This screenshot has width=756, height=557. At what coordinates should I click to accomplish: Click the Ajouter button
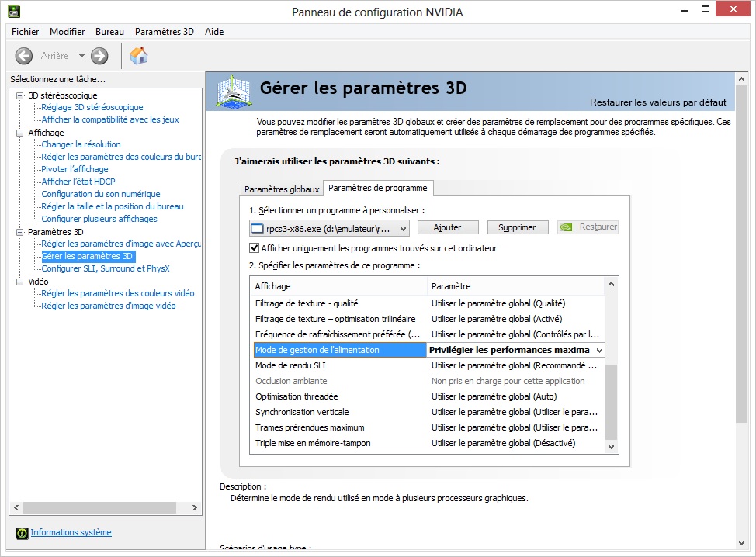click(x=448, y=227)
